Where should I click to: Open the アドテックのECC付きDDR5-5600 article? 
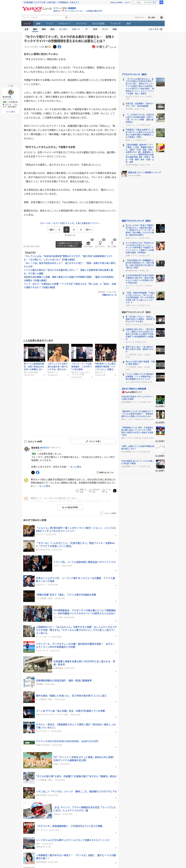point(67,741)
